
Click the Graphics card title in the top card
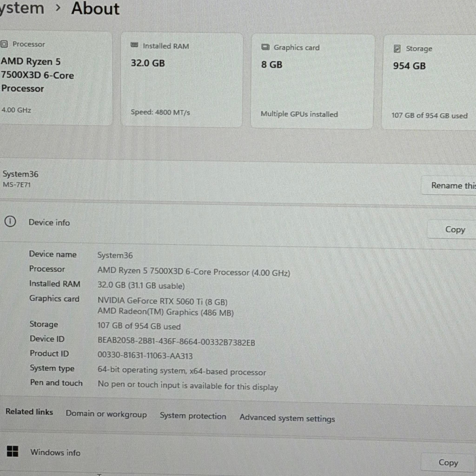296,47
